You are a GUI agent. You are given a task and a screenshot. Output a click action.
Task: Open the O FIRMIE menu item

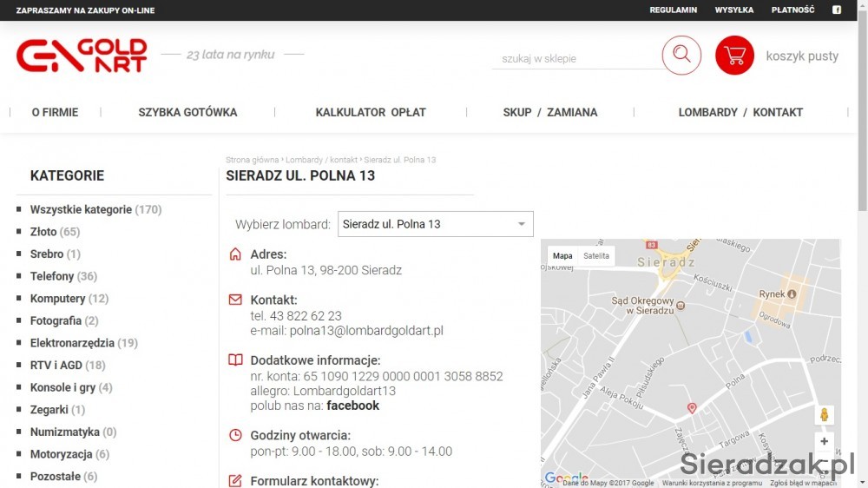(55, 112)
